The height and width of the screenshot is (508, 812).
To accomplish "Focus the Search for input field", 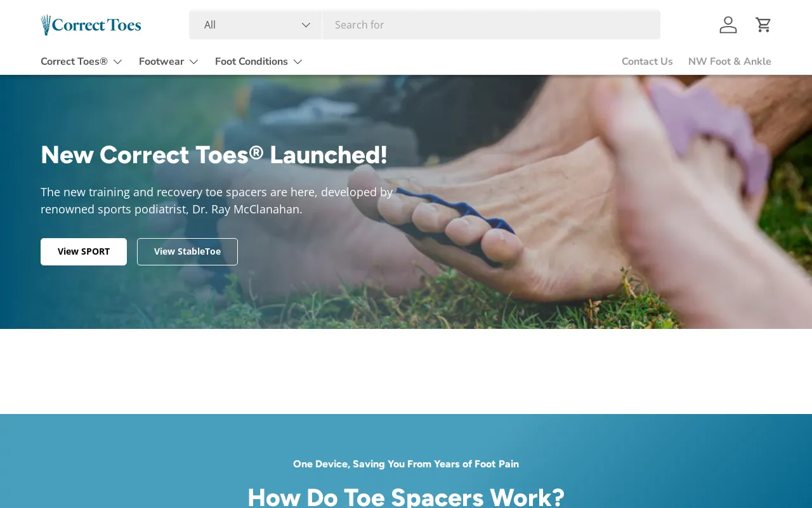I will coord(491,25).
